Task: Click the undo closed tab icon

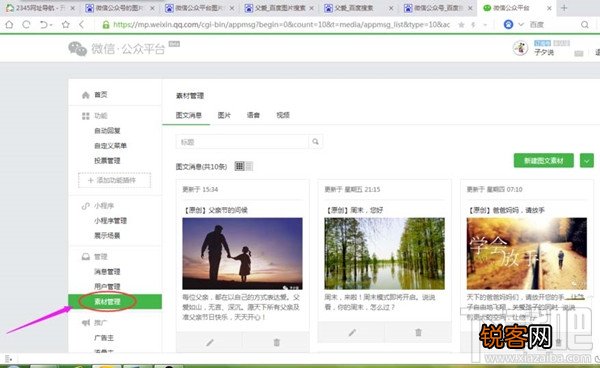Action: tap(44, 25)
